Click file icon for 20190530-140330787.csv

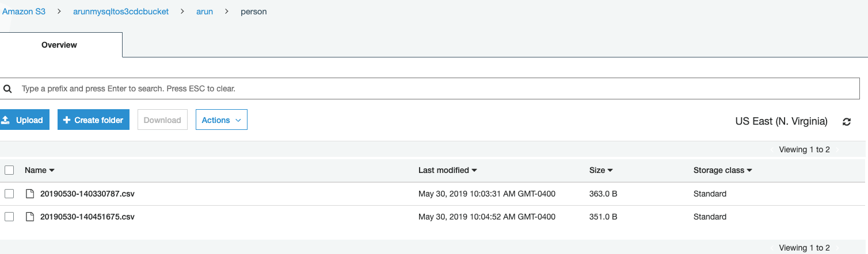tap(30, 194)
